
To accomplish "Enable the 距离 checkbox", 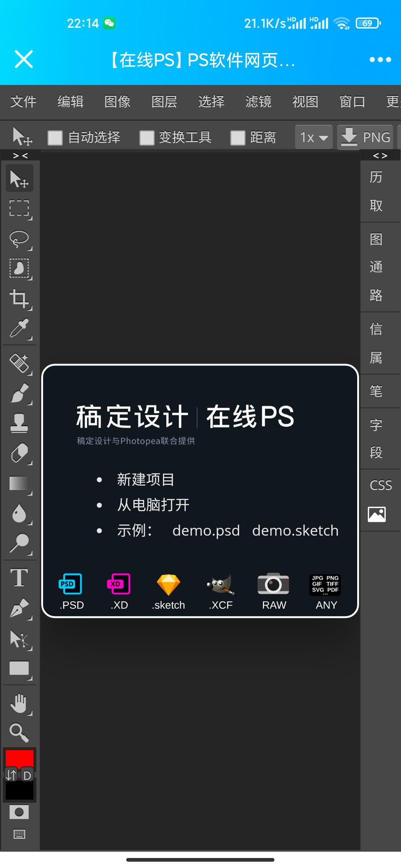I will [x=238, y=138].
